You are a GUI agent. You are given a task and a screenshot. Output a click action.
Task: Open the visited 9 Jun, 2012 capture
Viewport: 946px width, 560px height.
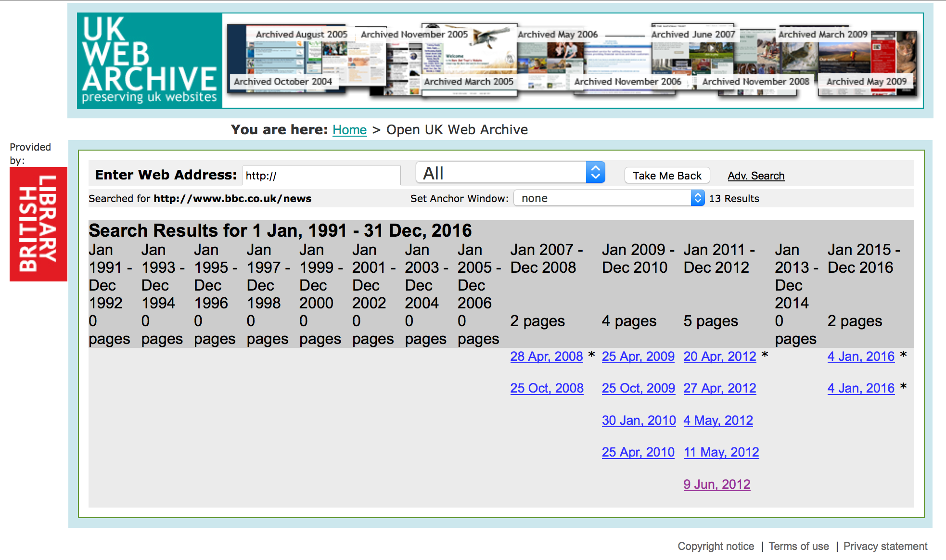717,484
